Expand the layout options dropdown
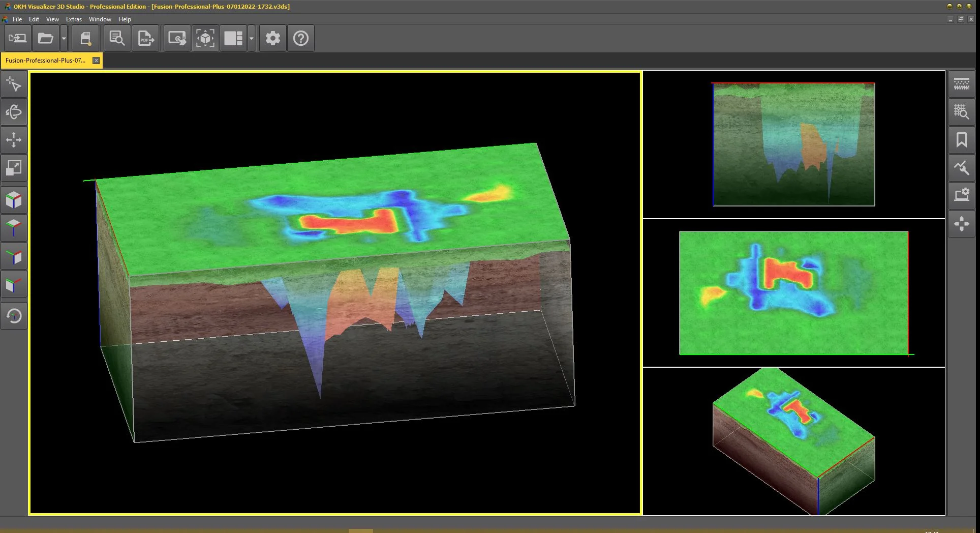 251,38
